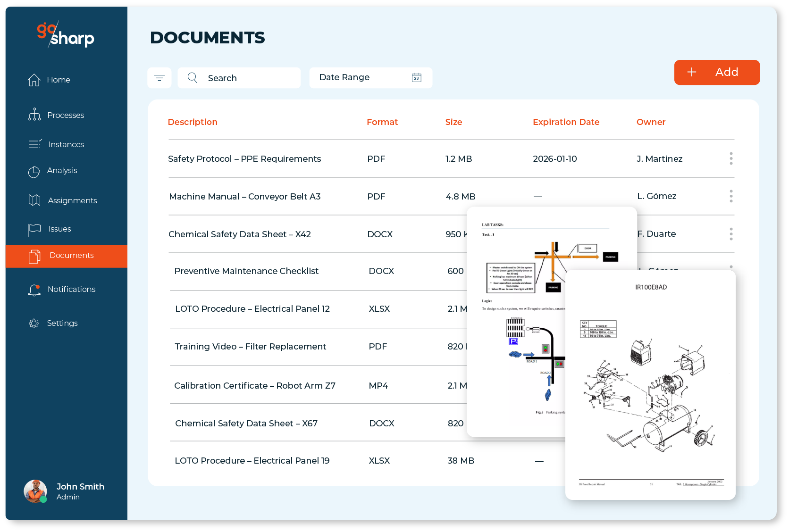Open LOTO Procedure – Electrical Panel 19

pyautogui.click(x=252, y=461)
